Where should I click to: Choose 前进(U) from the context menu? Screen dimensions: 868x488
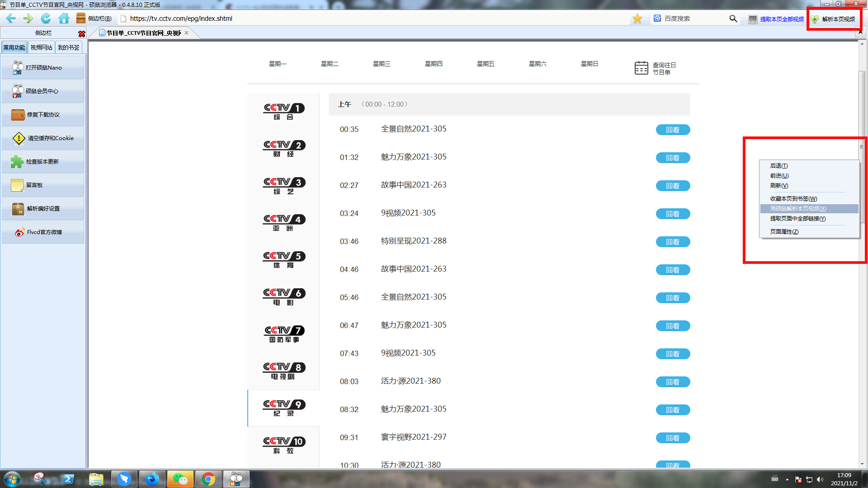(x=809, y=176)
